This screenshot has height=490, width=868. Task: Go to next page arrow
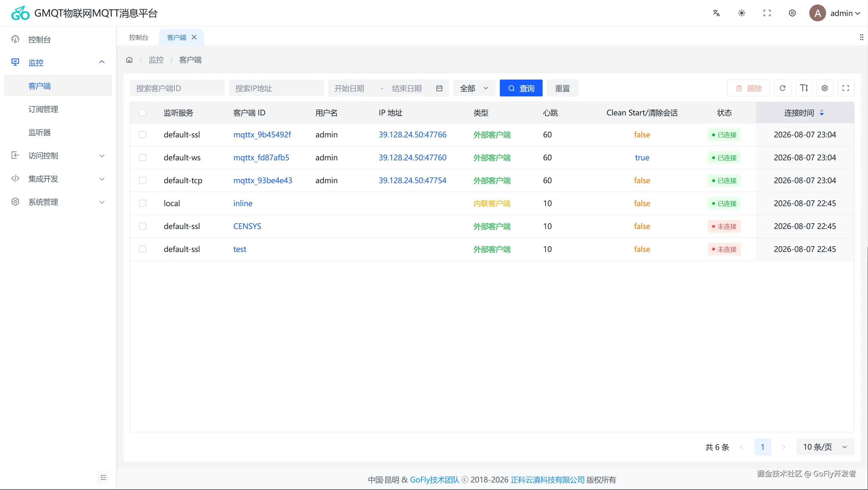point(784,447)
